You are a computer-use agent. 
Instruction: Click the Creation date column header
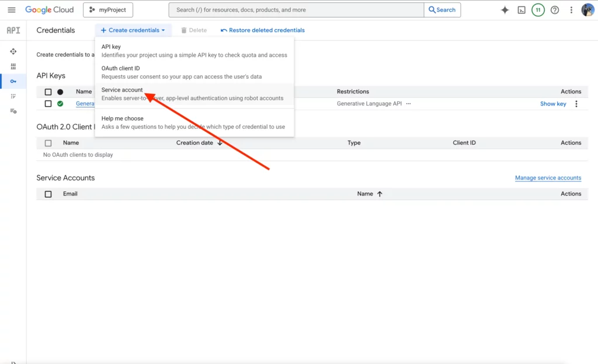coord(194,143)
